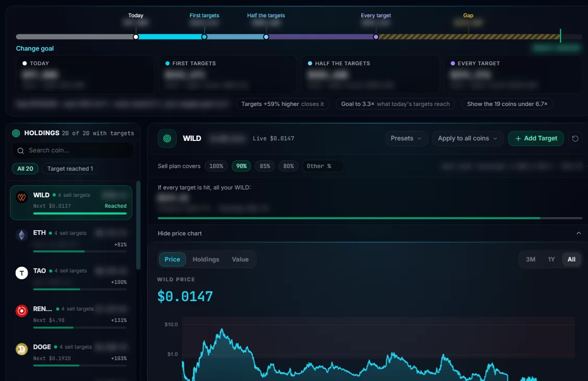588x381 pixels.
Task: Click the Change goal link
Action: click(x=35, y=49)
